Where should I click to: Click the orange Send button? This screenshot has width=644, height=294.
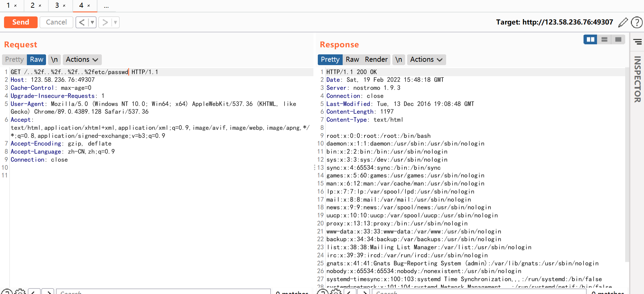click(20, 22)
